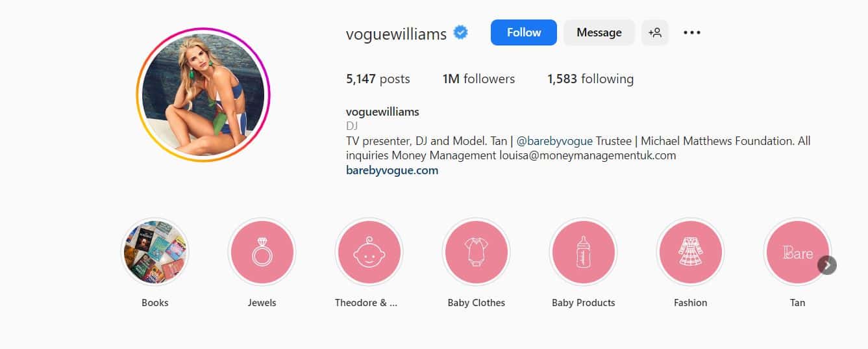Show more highlights with right arrow

pos(827,265)
